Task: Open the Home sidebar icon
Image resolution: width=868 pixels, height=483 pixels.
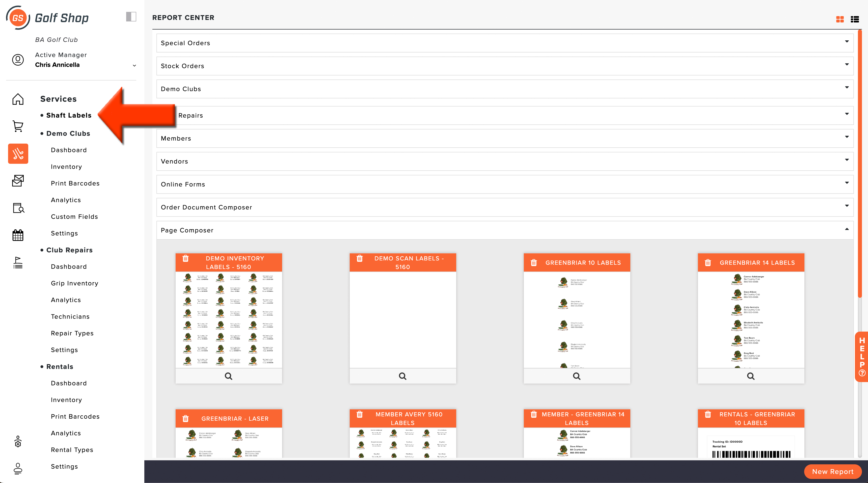Action: [x=18, y=99]
